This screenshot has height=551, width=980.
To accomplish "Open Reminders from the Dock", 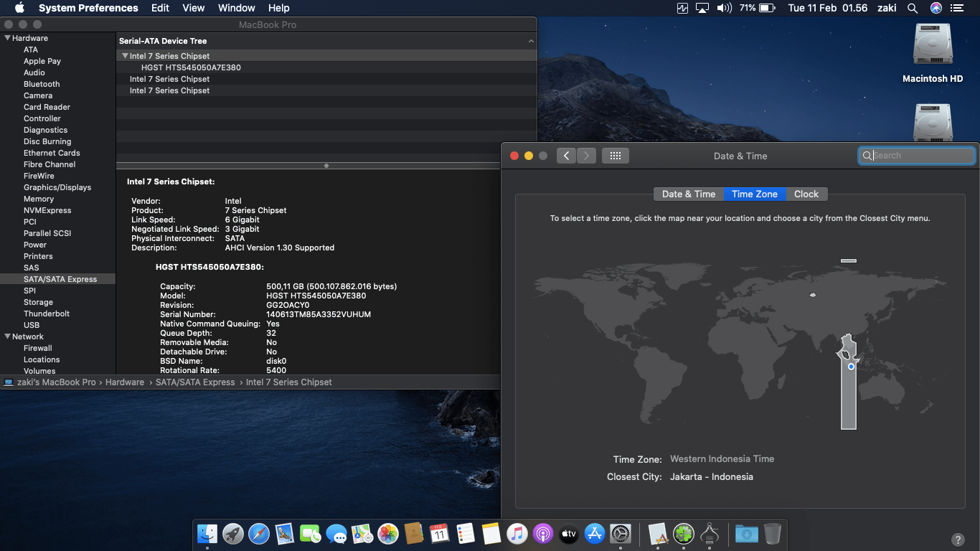I will click(x=466, y=533).
